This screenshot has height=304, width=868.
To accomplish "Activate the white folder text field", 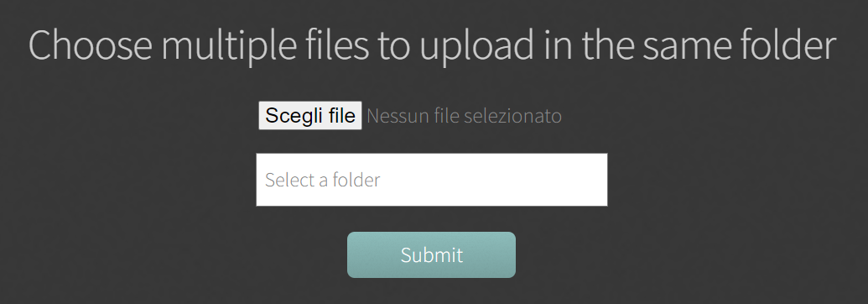I will [x=432, y=180].
